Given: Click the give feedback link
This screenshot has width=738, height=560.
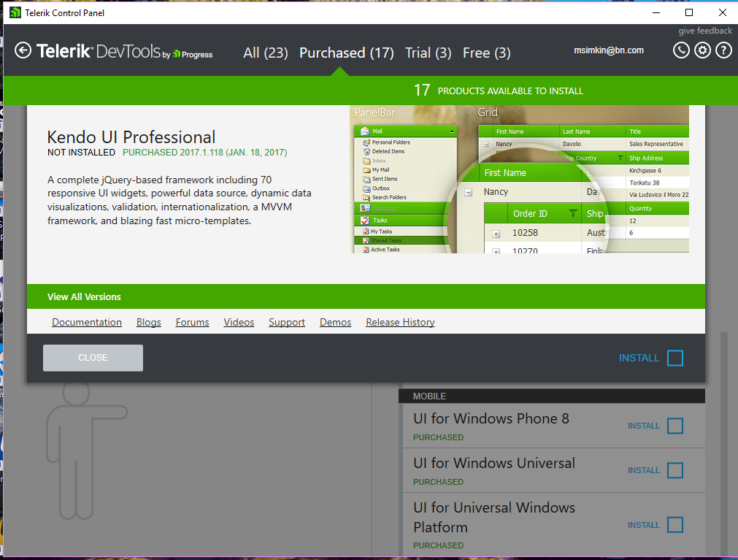Looking at the screenshot, I should pyautogui.click(x=705, y=31).
